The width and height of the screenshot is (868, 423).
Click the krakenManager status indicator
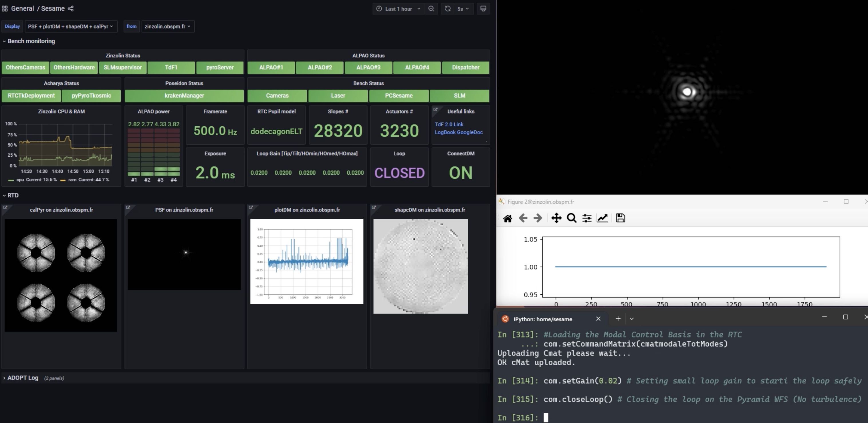(x=184, y=95)
